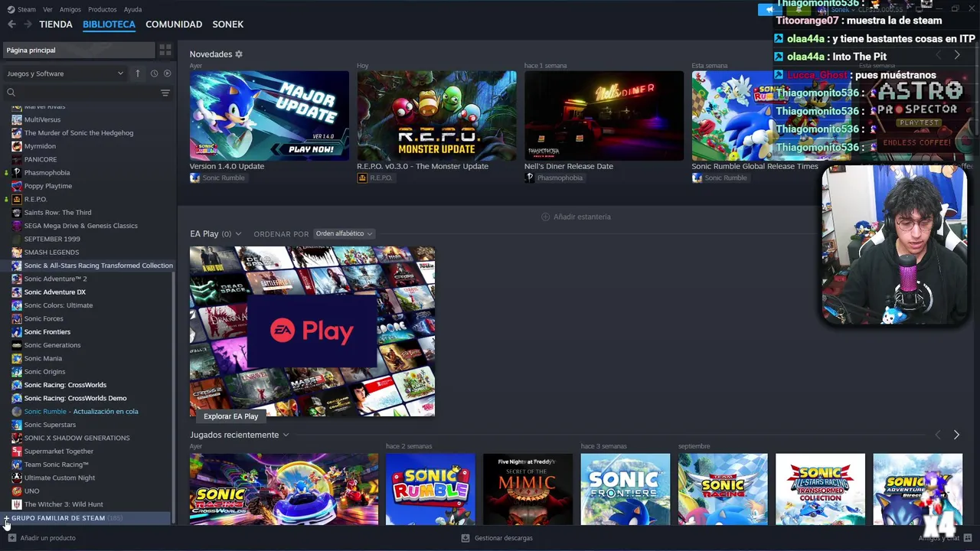Image resolution: width=980 pixels, height=551 pixels.
Task: Select SONIC X SHADOW GENERATIONS in list
Action: pos(77,438)
